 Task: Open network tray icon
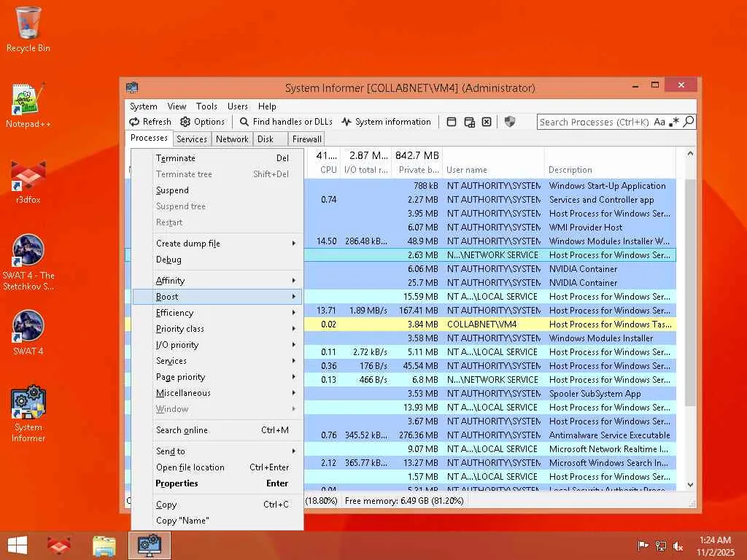(661, 546)
